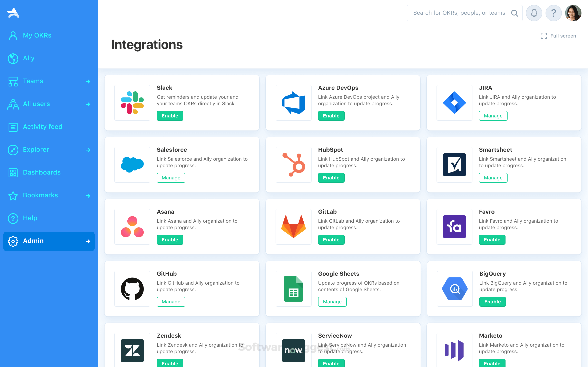Select the Dashboards icon in the sidebar

(x=13, y=172)
